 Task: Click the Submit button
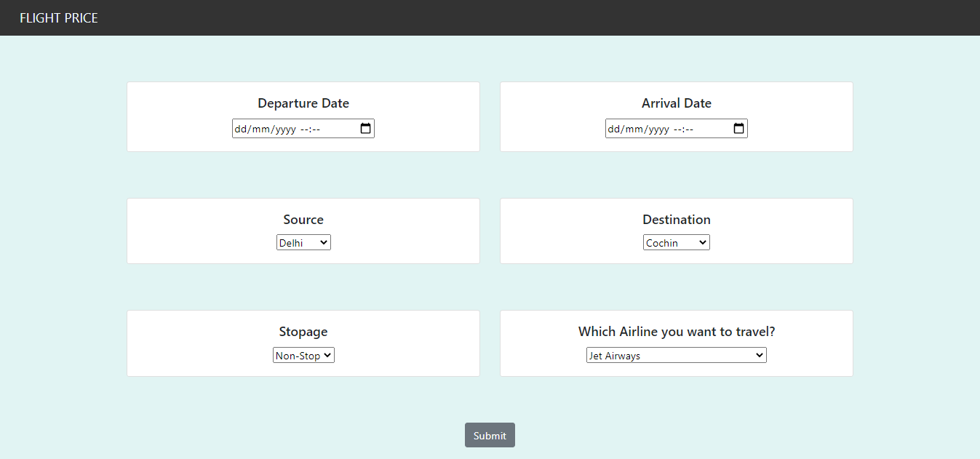tap(490, 435)
